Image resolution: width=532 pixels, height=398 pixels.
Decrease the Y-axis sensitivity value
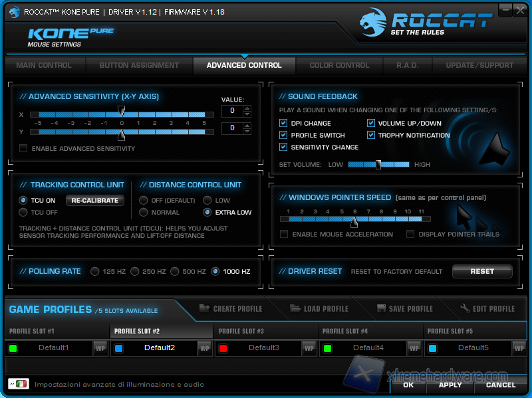pos(247,131)
